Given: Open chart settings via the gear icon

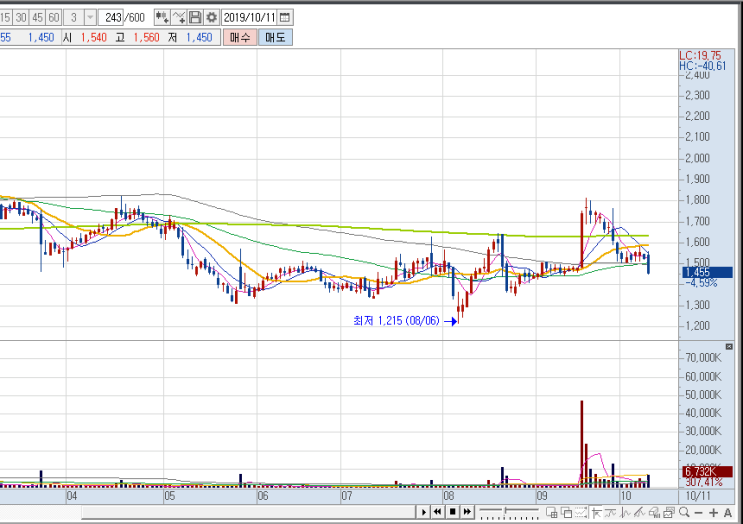Looking at the screenshot, I should [x=211, y=18].
